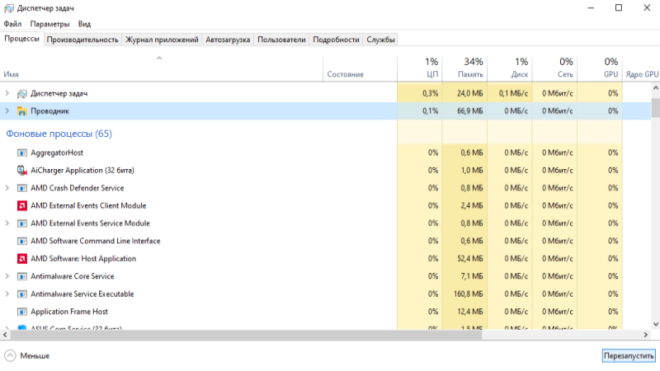The width and height of the screenshot is (660, 371).
Task: Sort by the Диск column header
Action: (x=510, y=68)
